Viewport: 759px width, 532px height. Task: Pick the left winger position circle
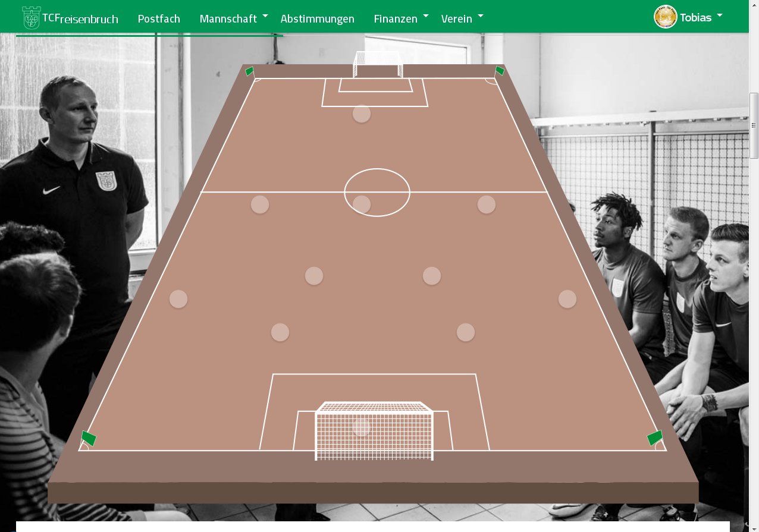[x=260, y=204]
